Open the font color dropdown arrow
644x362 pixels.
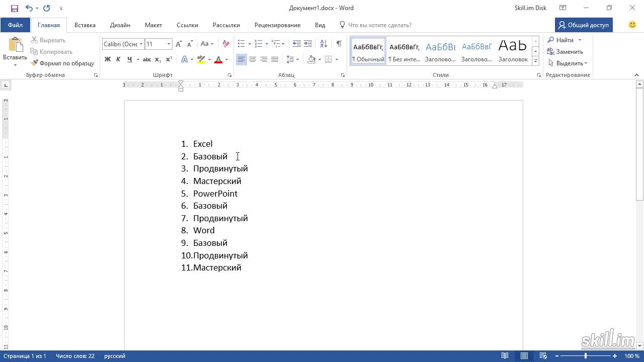226,59
